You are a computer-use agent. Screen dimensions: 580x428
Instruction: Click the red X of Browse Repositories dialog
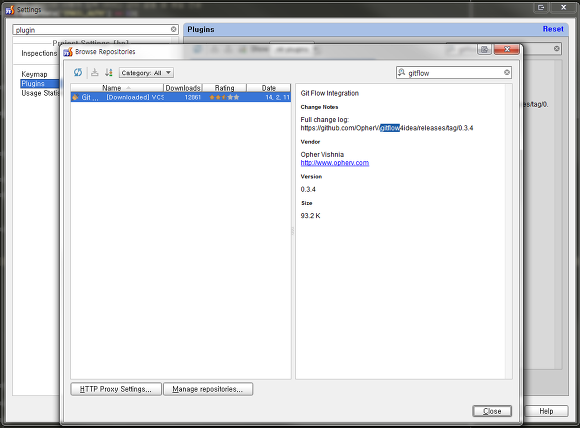[x=506, y=49]
